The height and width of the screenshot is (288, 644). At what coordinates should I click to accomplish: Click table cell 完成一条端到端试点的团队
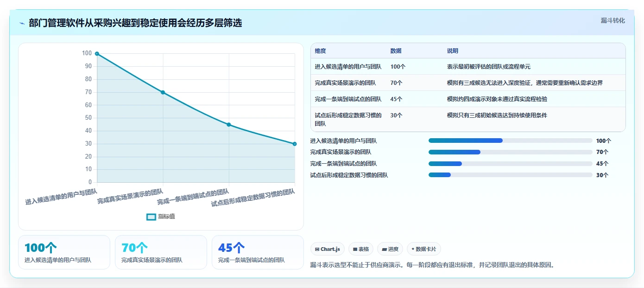(348, 99)
